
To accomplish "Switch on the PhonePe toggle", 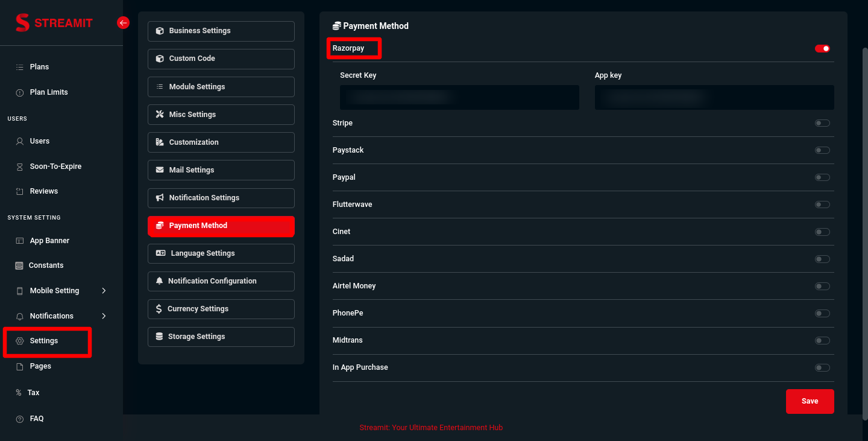I will point(822,313).
